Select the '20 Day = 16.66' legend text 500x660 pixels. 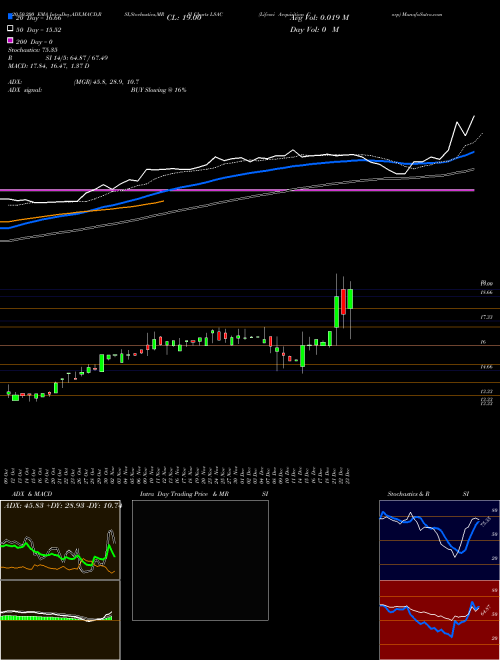click(x=39, y=18)
